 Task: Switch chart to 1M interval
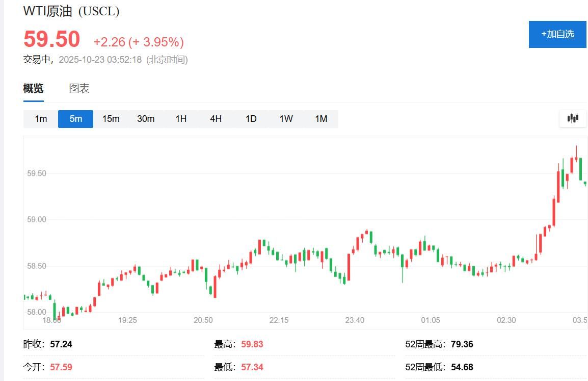pos(321,118)
